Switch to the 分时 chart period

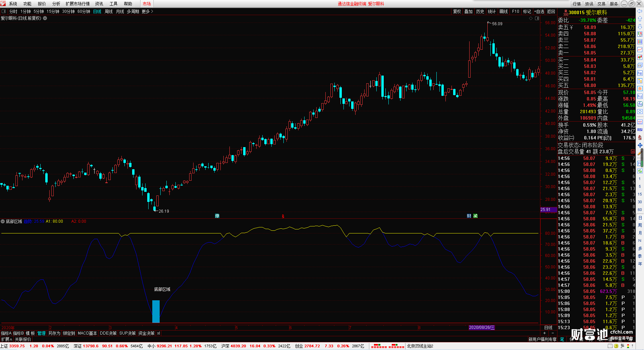click(13, 11)
